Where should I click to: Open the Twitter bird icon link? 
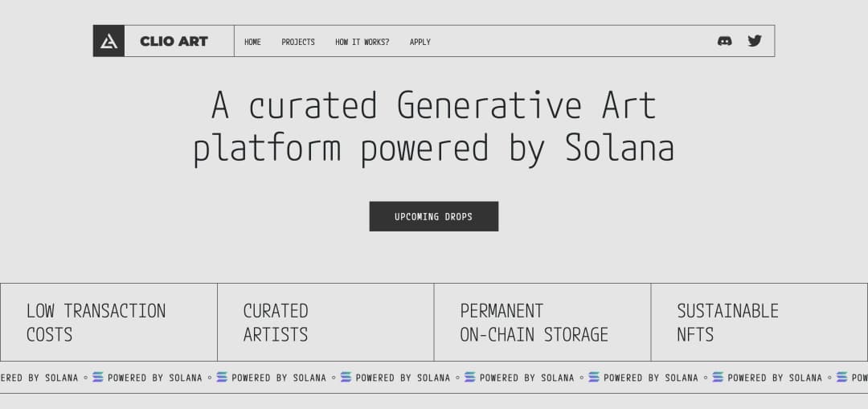[754, 41]
